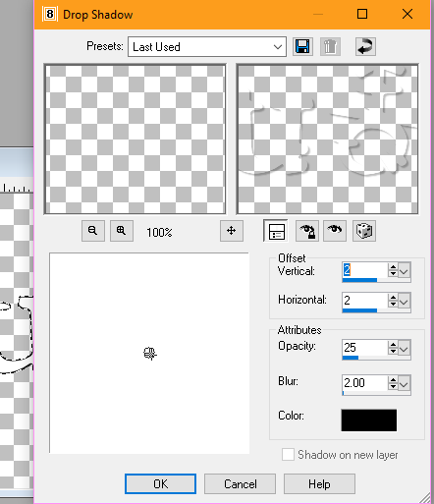This screenshot has width=434, height=504.
Task: Save the current preset with disk icon
Action: point(302,46)
